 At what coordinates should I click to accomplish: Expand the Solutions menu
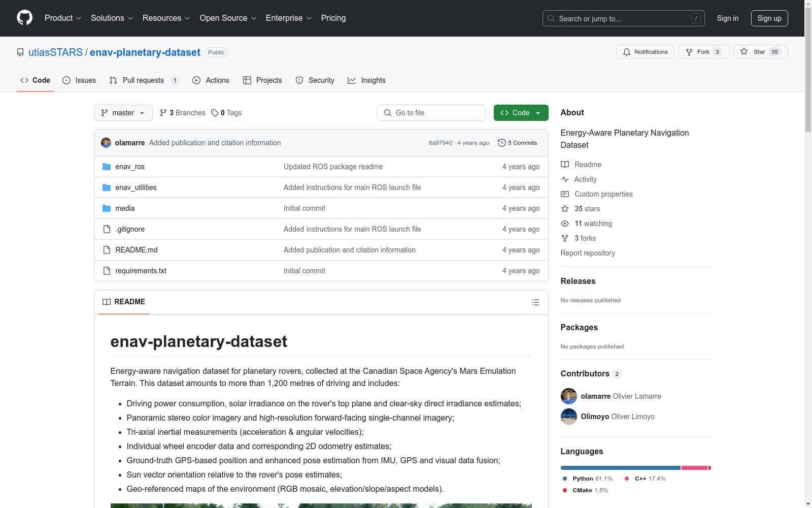(112, 18)
